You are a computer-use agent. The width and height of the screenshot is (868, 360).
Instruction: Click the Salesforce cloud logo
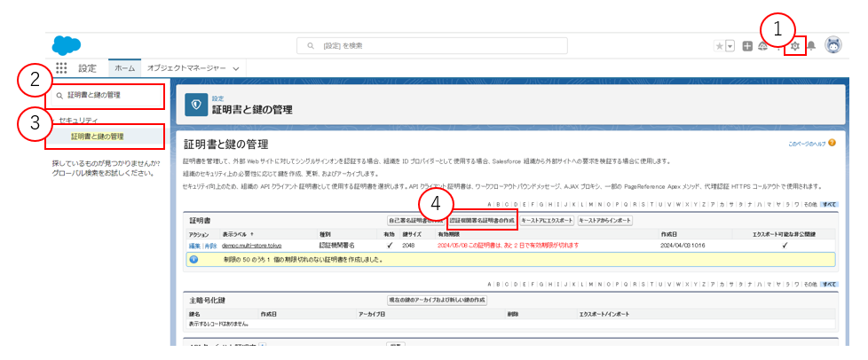[67, 45]
